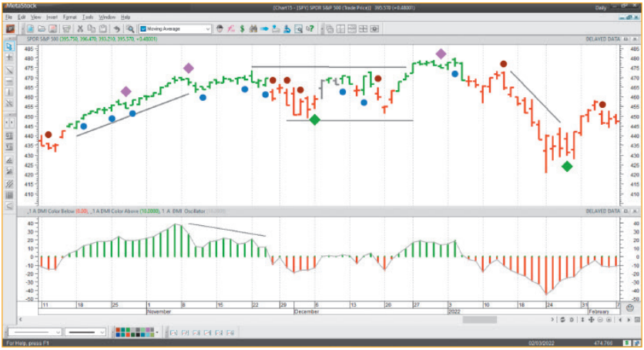Click the Save icon in toolbar
Viewport: 644px width, 350px height.
click(52, 29)
